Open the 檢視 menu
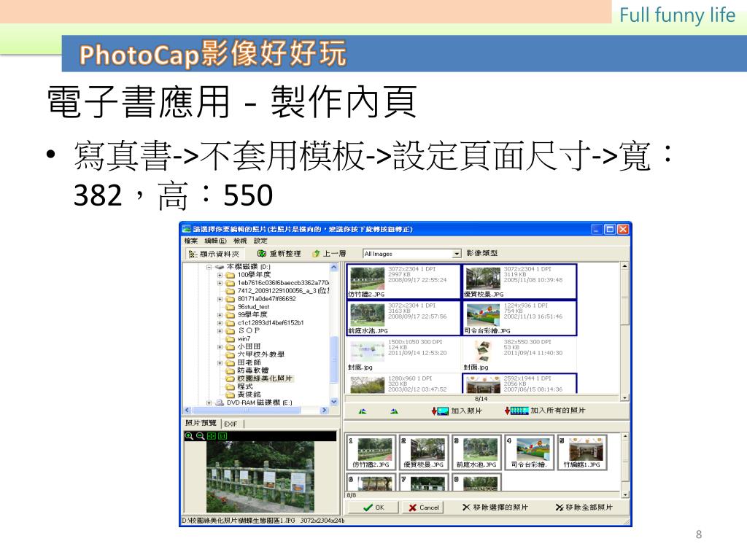Screen dimensions: 747x560 point(240,241)
